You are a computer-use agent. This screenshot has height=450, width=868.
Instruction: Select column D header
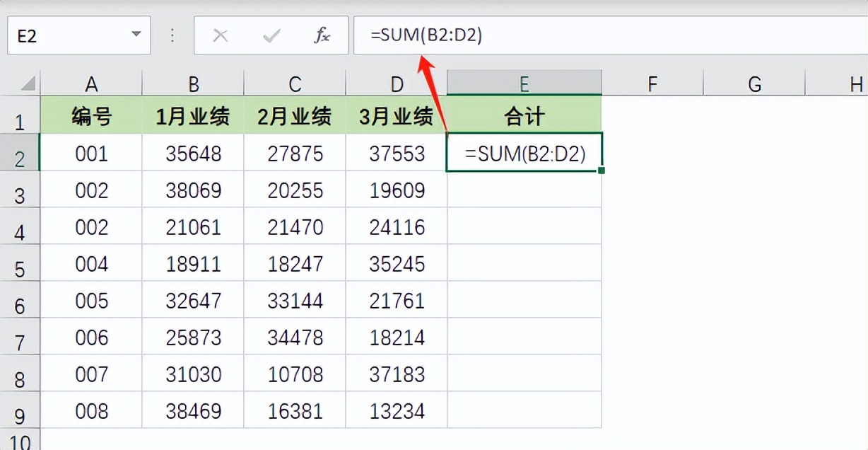point(397,83)
